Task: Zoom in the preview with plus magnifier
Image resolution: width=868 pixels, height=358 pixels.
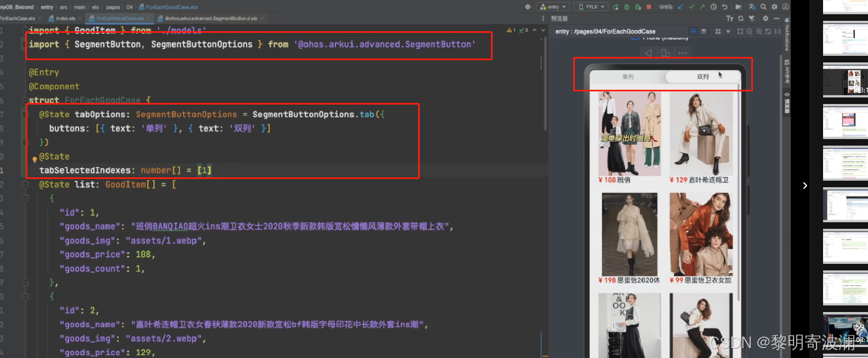Action: [x=759, y=31]
